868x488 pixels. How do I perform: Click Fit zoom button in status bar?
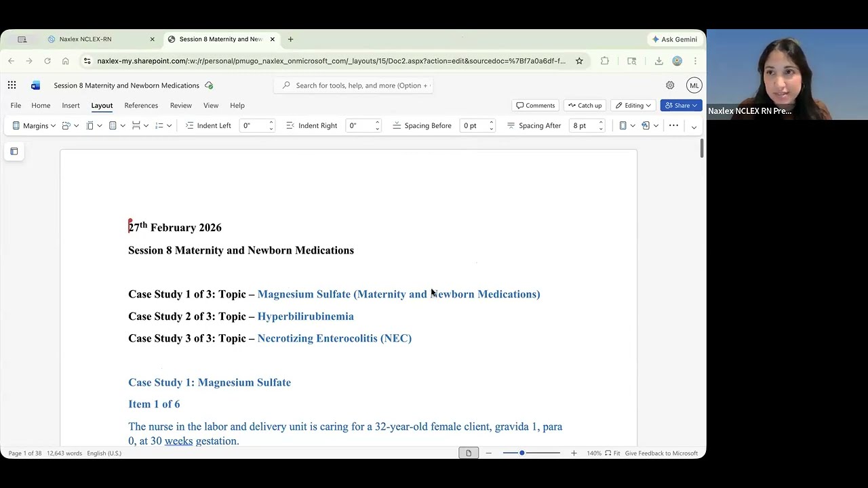point(612,453)
